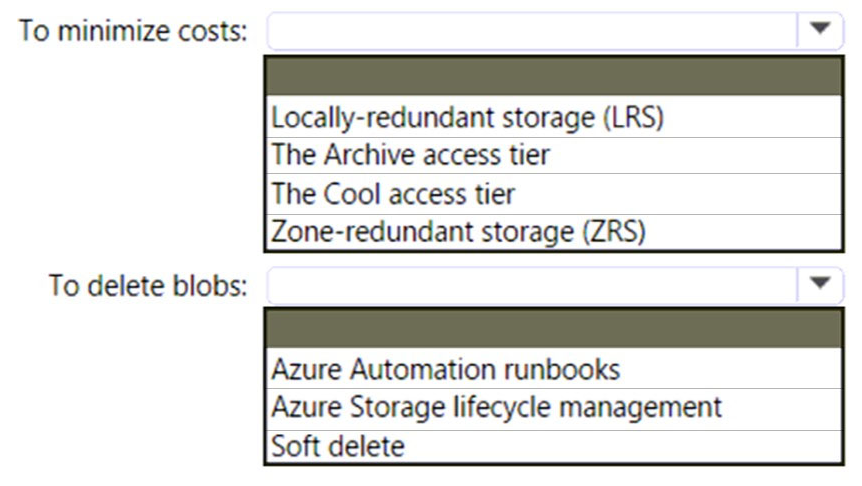Collapse the minimize costs option list

[820, 29]
